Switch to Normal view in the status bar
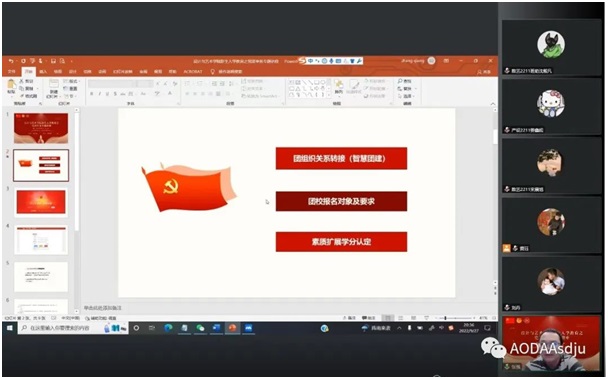The height and width of the screenshot is (379, 608). pyautogui.click(x=387, y=318)
